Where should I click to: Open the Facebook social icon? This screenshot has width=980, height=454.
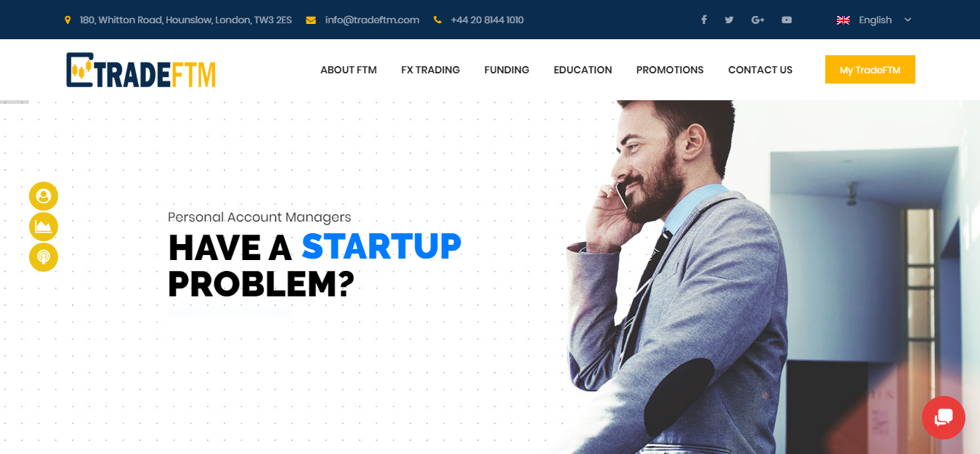[703, 20]
